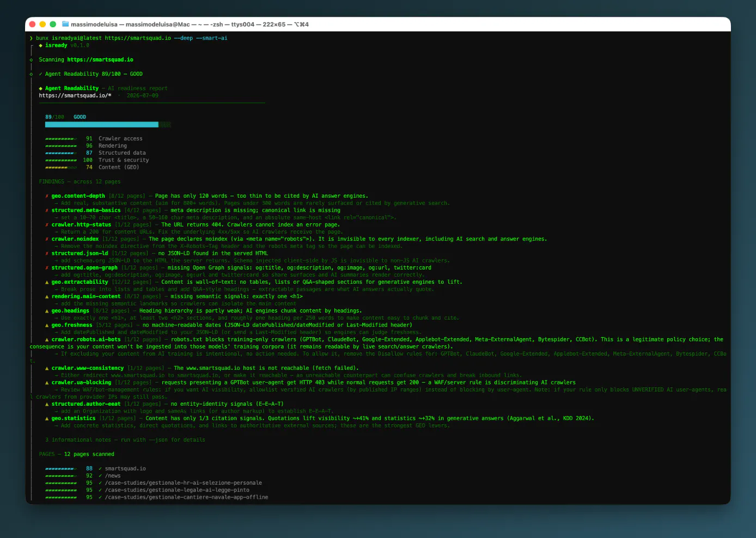Click the 'AI readiness report' subtitle
Screen dimensions: 756x538
click(138, 88)
